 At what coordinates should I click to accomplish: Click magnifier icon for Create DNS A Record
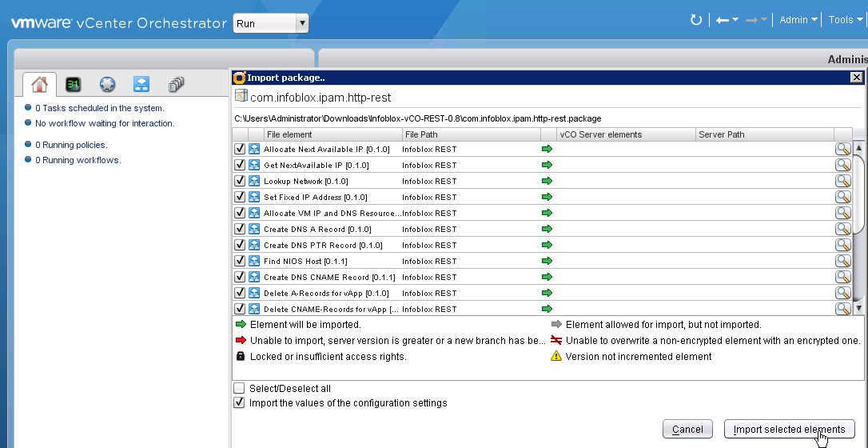click(842, 229)
